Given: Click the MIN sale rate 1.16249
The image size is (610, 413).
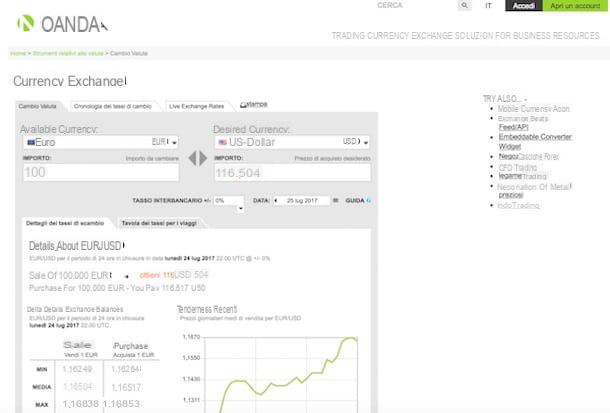Looking at the screenshot, I should pos(78,369).
